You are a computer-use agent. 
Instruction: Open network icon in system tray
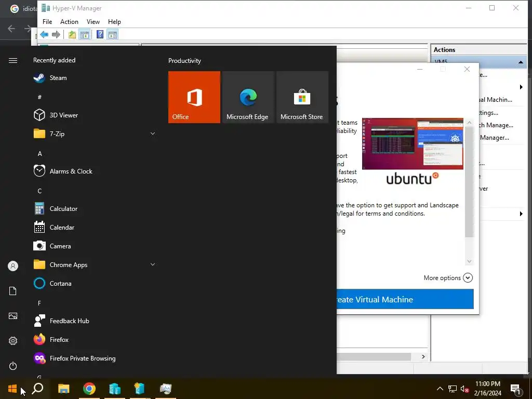tap(453, 389)
